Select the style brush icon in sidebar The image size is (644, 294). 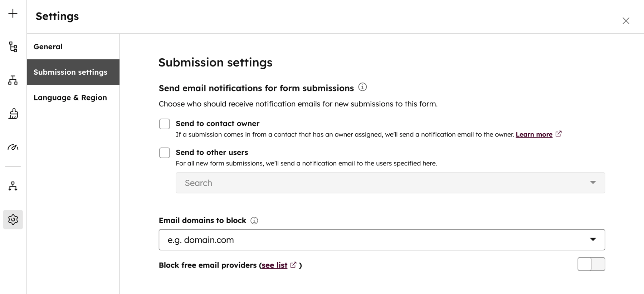pos(13,114)
